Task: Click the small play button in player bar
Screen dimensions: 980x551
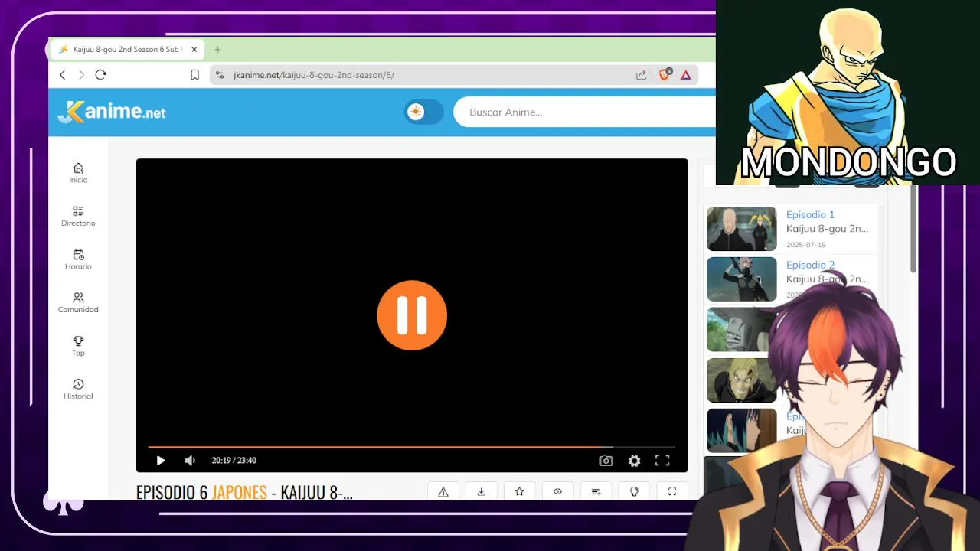Action: click(x=161, y=460)
